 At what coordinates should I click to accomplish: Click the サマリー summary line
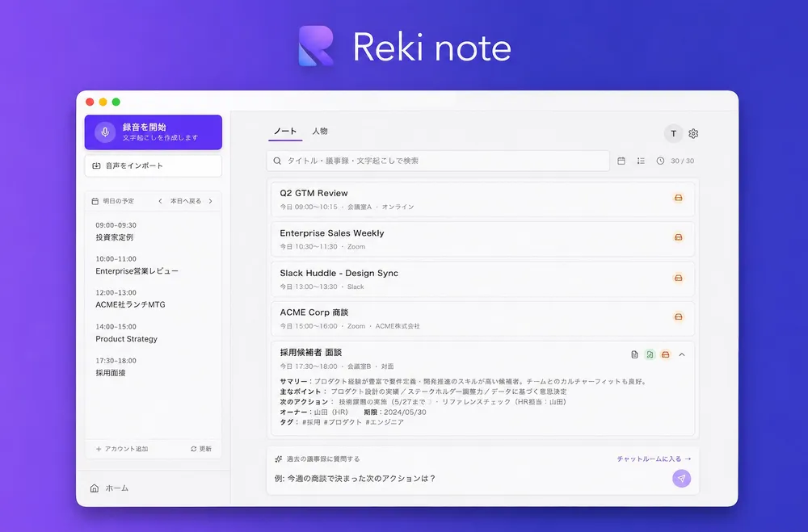click(x=464, y=382)
